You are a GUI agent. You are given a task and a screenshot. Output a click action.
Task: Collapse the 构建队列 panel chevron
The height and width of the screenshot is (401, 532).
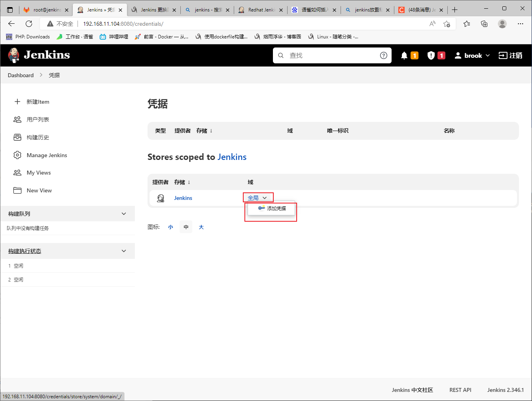coord(124,214)
